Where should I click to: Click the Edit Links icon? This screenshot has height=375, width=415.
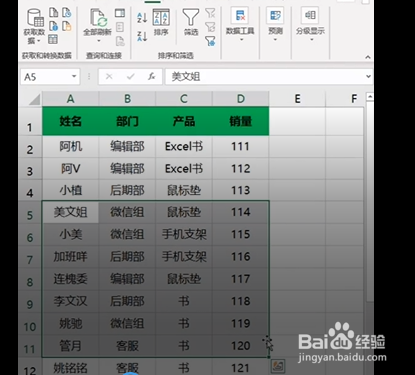point(120,41)
